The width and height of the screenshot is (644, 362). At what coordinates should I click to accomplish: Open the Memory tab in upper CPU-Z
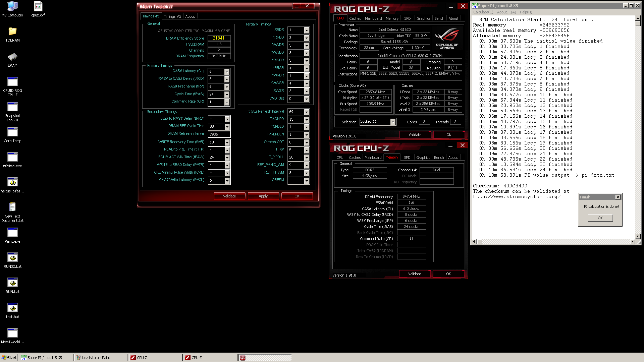point(392,18)
